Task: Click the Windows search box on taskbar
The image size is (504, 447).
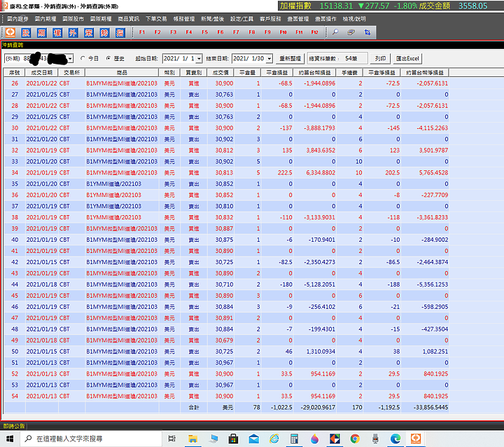Action: (x=90, y=439)
